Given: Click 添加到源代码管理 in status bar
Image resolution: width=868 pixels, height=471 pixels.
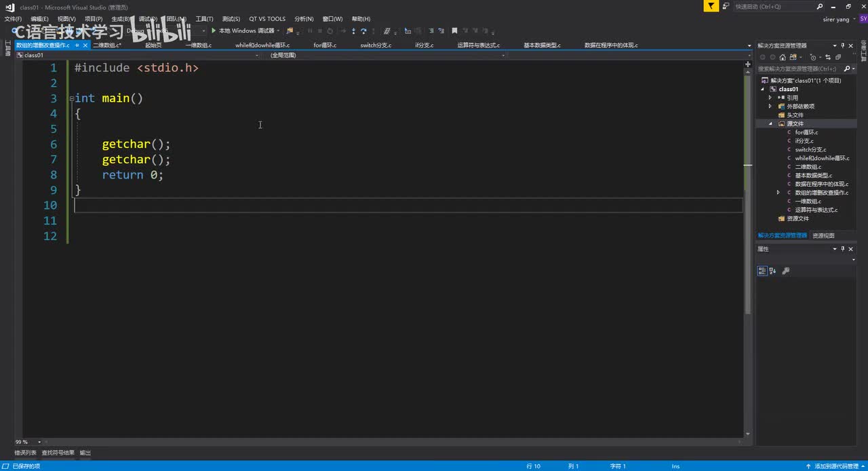Looking at the screenshot, I should (x=837, y=466).
